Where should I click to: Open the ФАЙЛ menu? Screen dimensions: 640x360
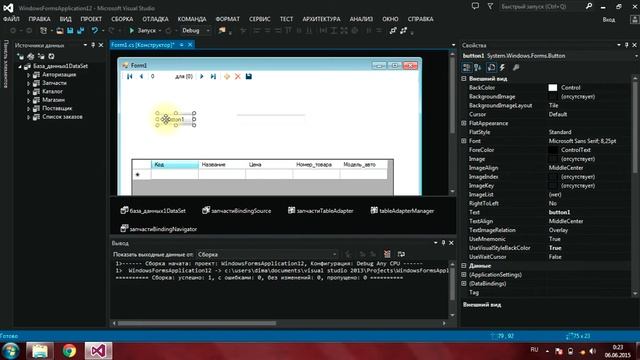11,19
